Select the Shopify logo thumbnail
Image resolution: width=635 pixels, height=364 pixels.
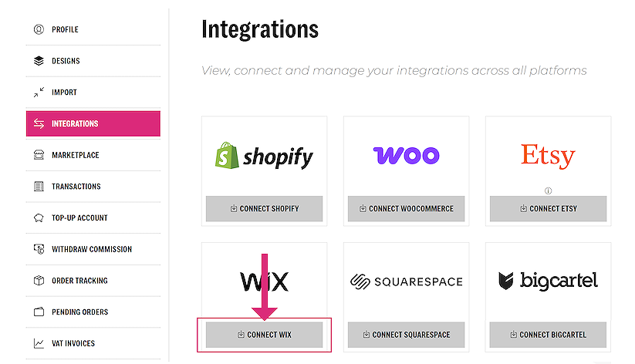(264, 157)
